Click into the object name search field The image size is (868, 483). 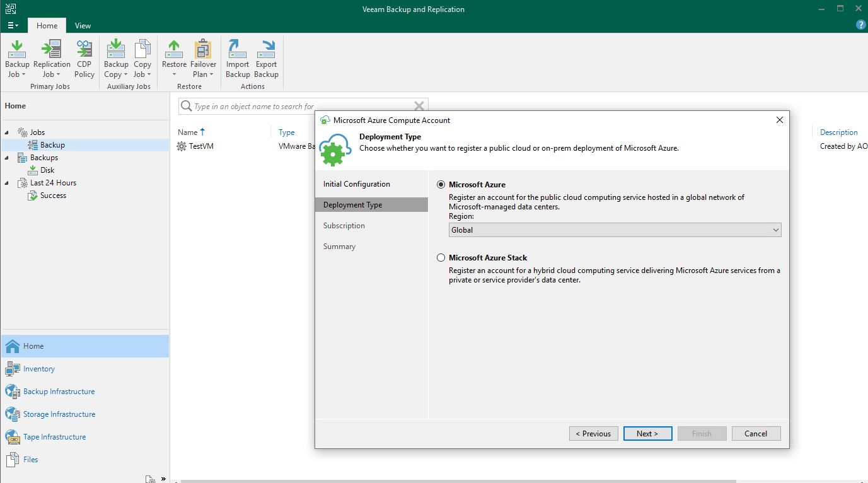coord(303,107)
